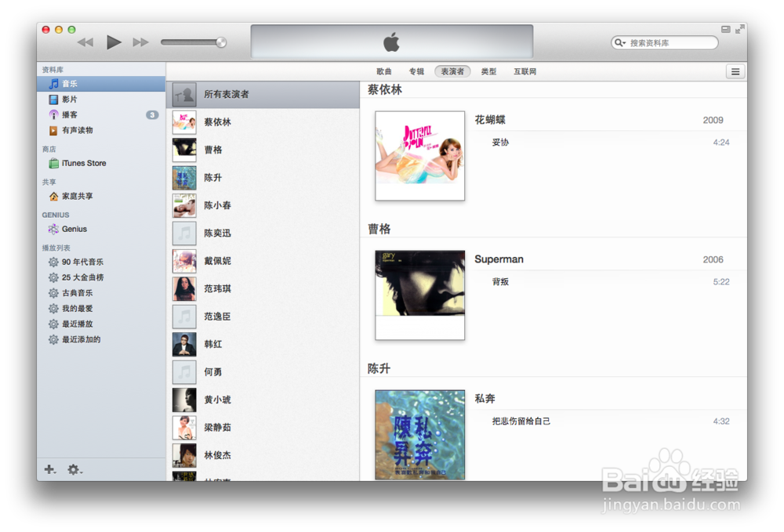The image size is (784, 532).
Task: Click the add playlist plus button
Action: click(x=49, y=469)
